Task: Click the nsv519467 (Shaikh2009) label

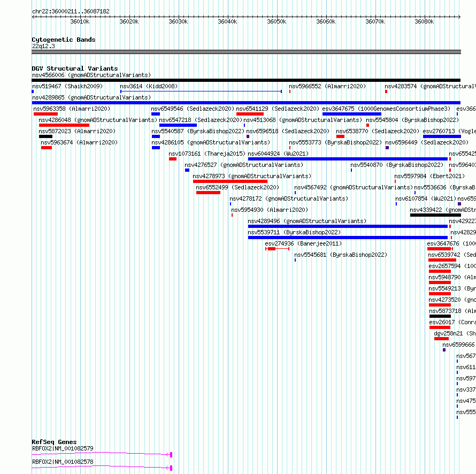Action: [67, 86]
